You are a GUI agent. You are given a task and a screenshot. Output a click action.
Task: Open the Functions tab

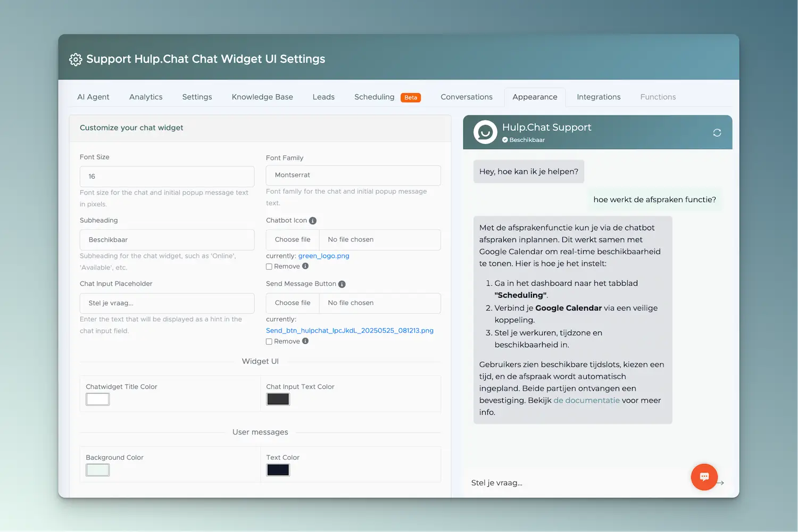click(x=658, y=97)
